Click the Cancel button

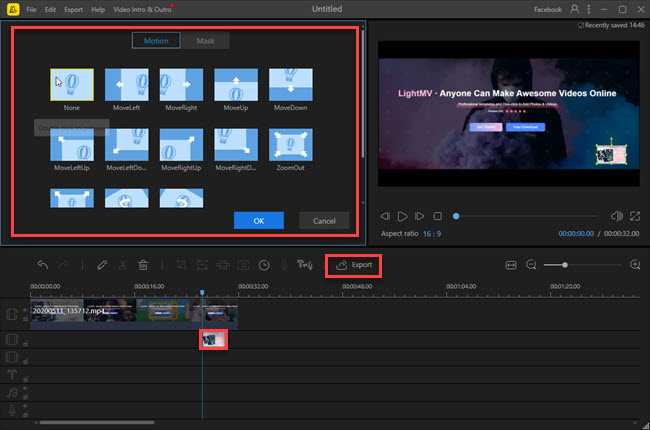pyautogui.click(x=323, y=220)
